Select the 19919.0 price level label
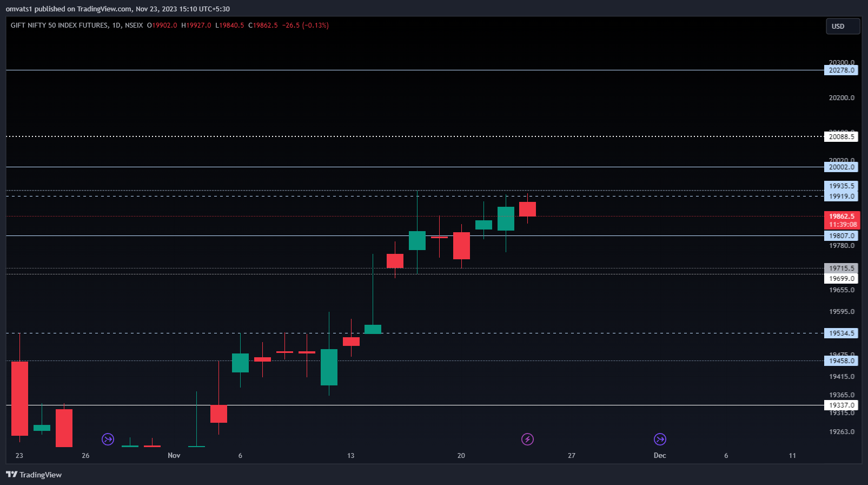This screenshot has width=868, height=485. [x=841, y=196]
